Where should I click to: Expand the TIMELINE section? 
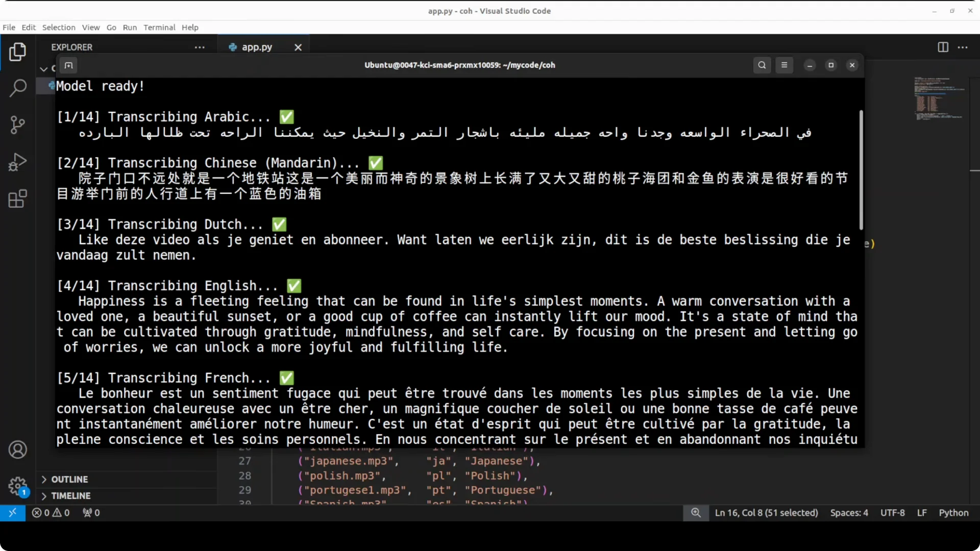pos(128,496)
